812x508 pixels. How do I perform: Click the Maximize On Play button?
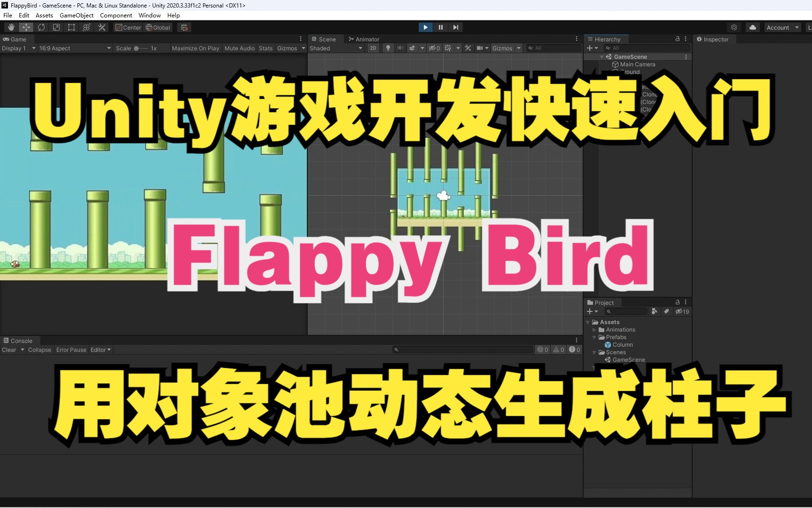195,48
